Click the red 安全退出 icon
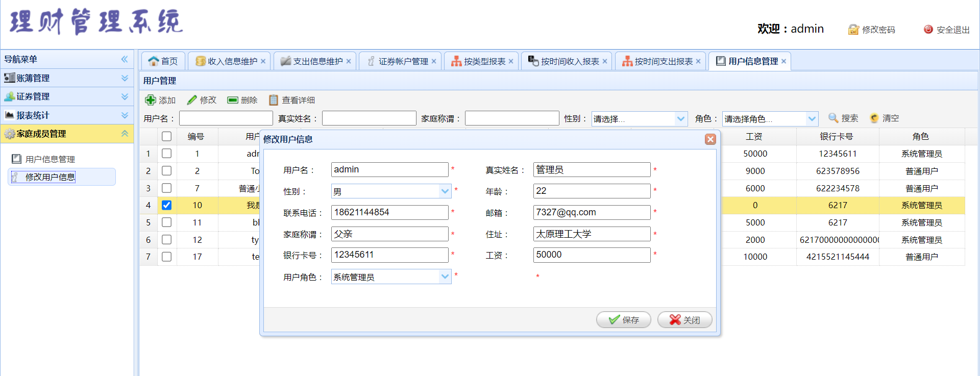The height and width of the screenshot is (376, 980). [x=928, y=30]
